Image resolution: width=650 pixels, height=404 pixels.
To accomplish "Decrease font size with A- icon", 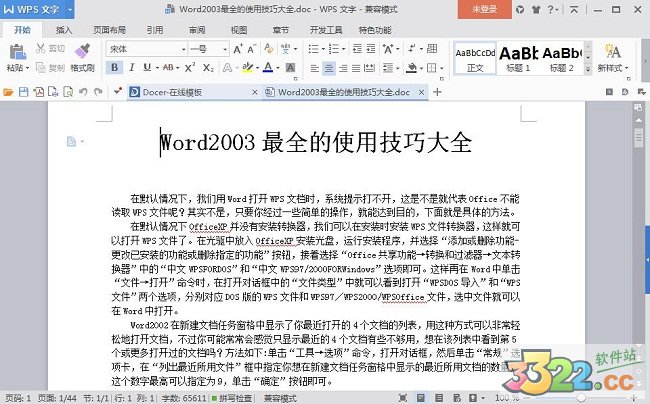I will (252, 49).
